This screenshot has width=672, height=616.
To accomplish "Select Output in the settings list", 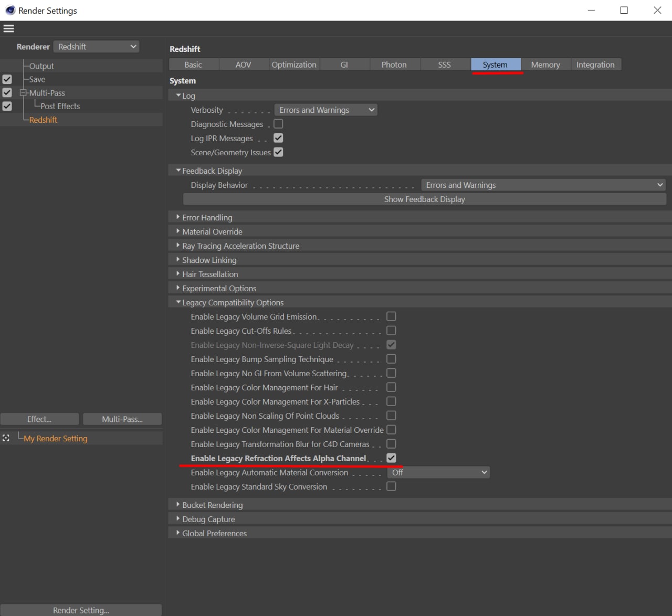I will point(41,66).
